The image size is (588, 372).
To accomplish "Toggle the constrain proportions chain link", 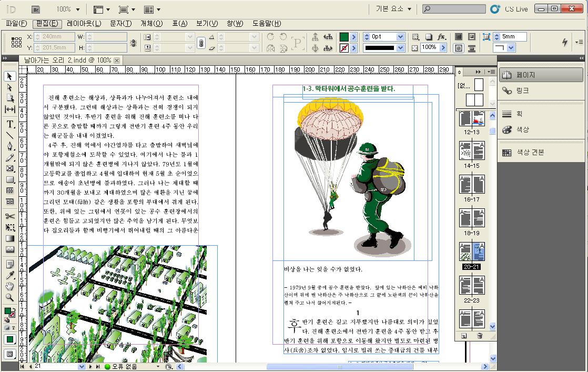I will (x=200, y=43).
